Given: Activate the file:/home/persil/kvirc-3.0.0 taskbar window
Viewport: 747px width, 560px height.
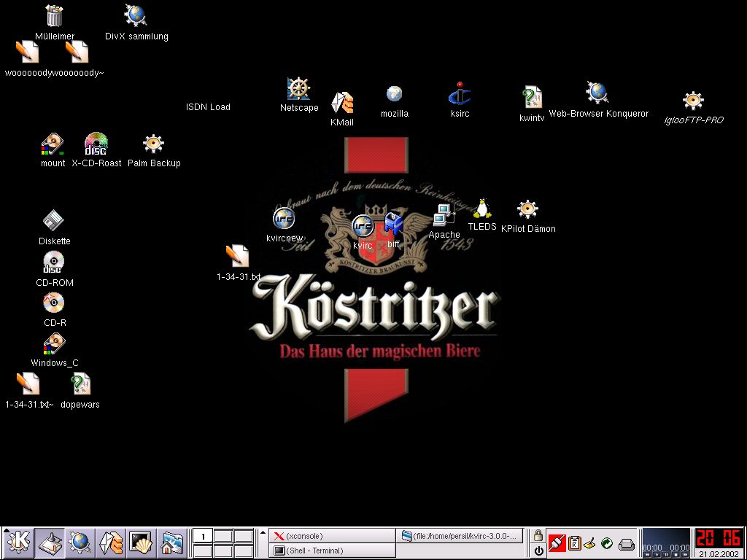Looking at the screenshot, I should click(460, 536).
